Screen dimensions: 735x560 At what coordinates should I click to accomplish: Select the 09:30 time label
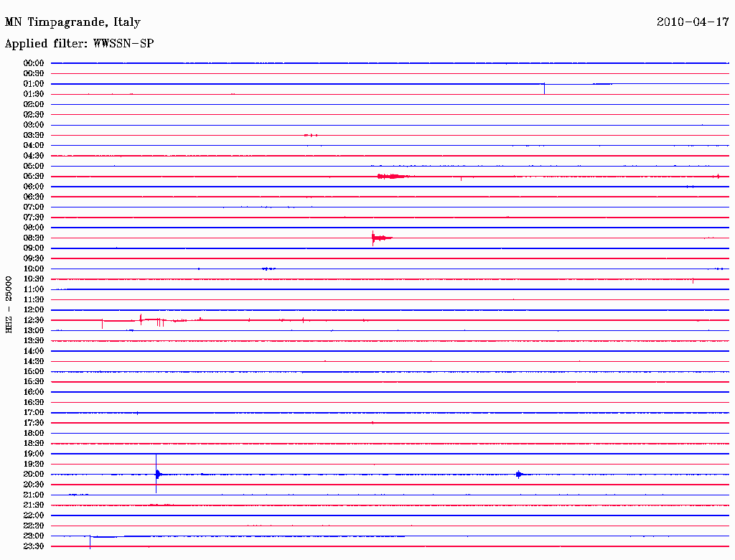click(x=34, y=258)
